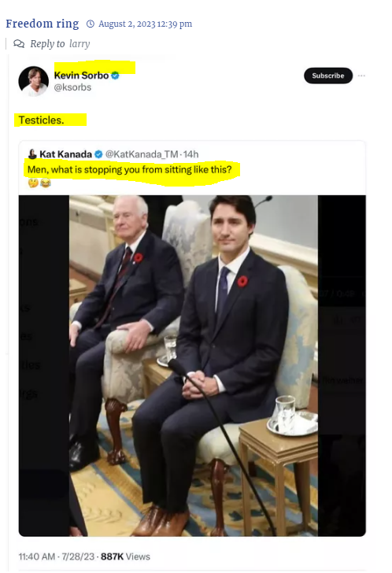Click the August 2, 2023 comment timestamp
Viewport: 392px width, 573px height.
pos(145,24)
